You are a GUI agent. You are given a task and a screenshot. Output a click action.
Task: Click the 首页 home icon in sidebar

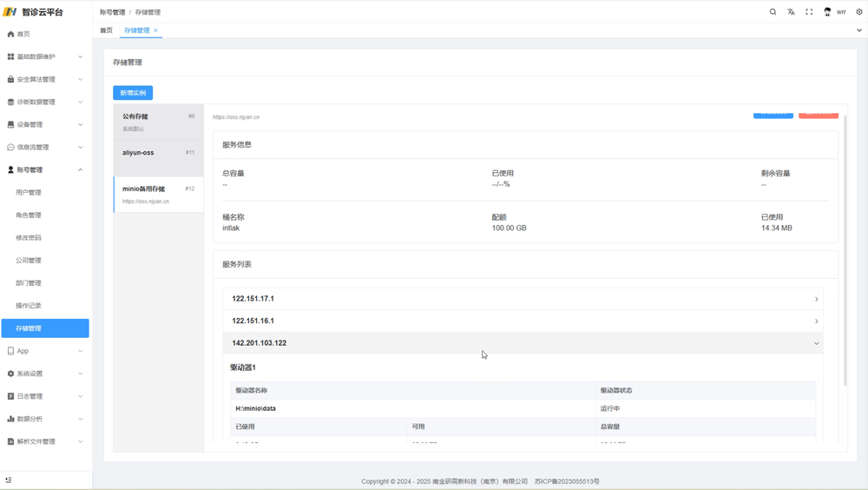(10, 34)
